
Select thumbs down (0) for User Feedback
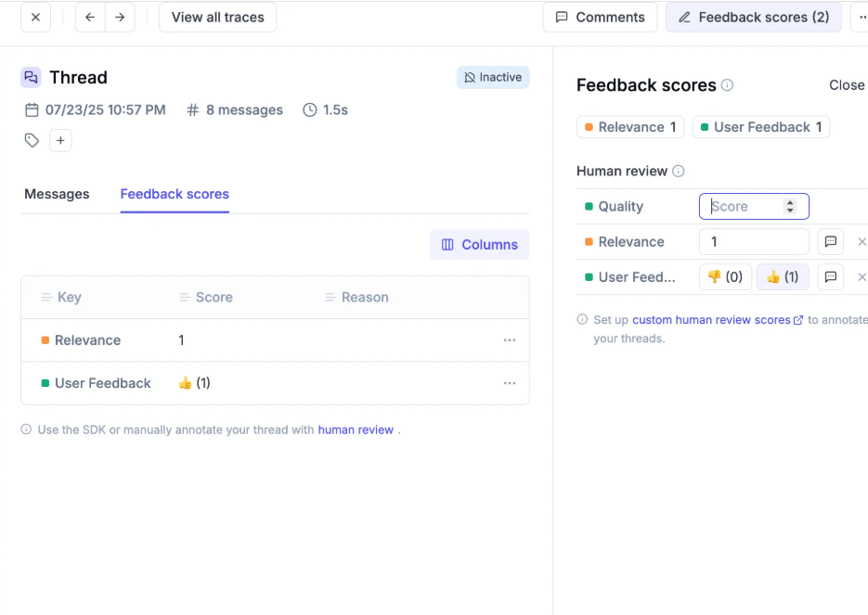point(725,277)
